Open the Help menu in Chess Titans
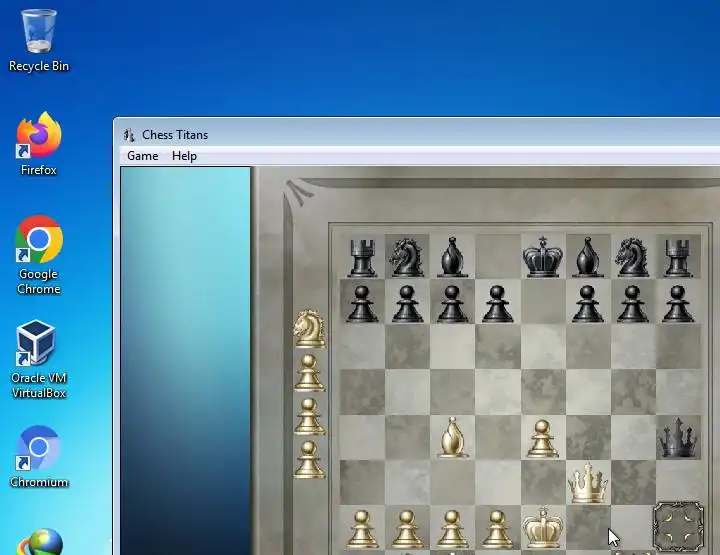 [x=184, y=156]
